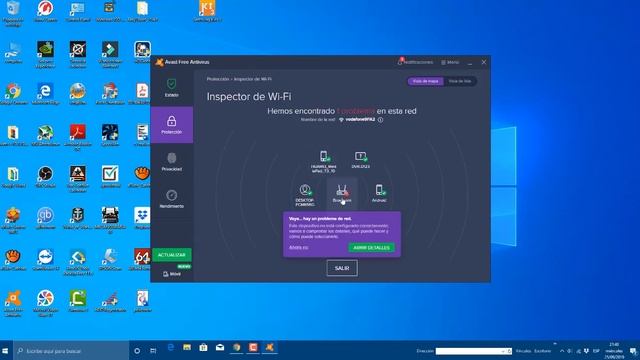The image size is (640, 360).
Task: Open the Móvil item in Avast sidebar
Action: click(172, 274)
